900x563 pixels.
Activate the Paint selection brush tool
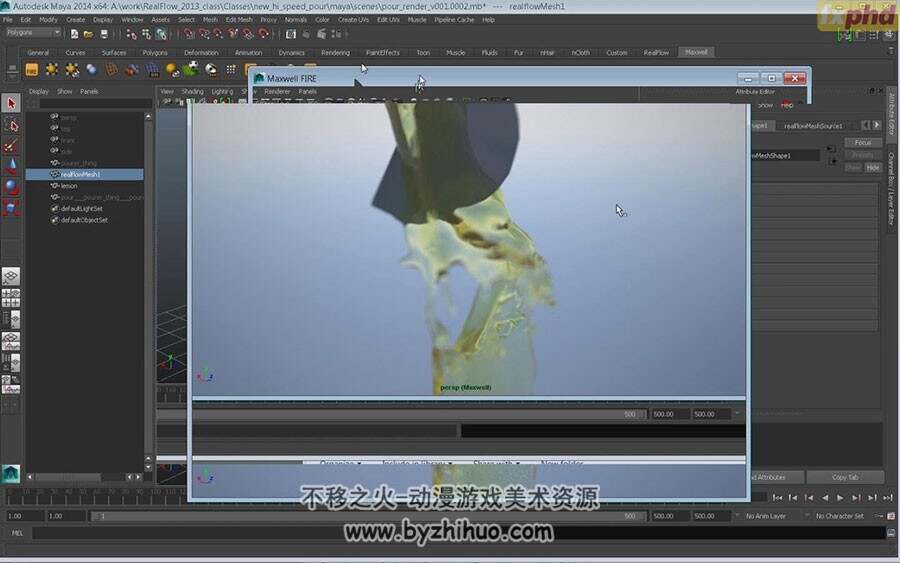11,146
